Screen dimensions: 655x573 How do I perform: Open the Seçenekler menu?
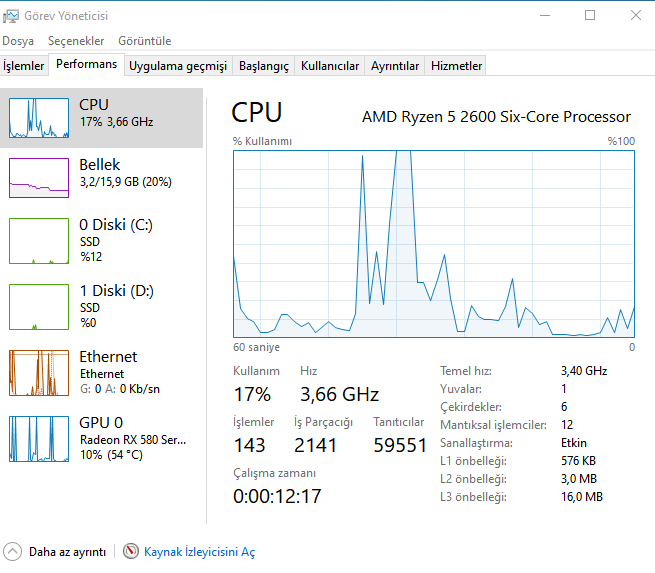pyautogui.click(x=76, y=41)
